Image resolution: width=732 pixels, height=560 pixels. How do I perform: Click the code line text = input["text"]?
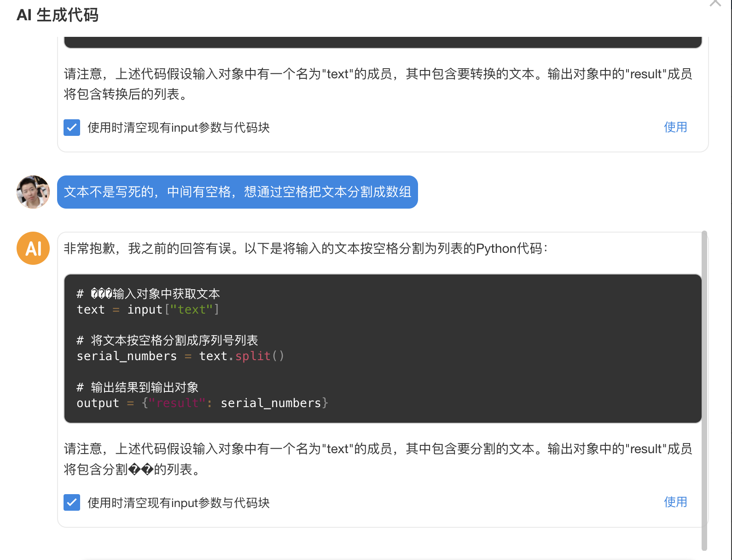point(148,309)
